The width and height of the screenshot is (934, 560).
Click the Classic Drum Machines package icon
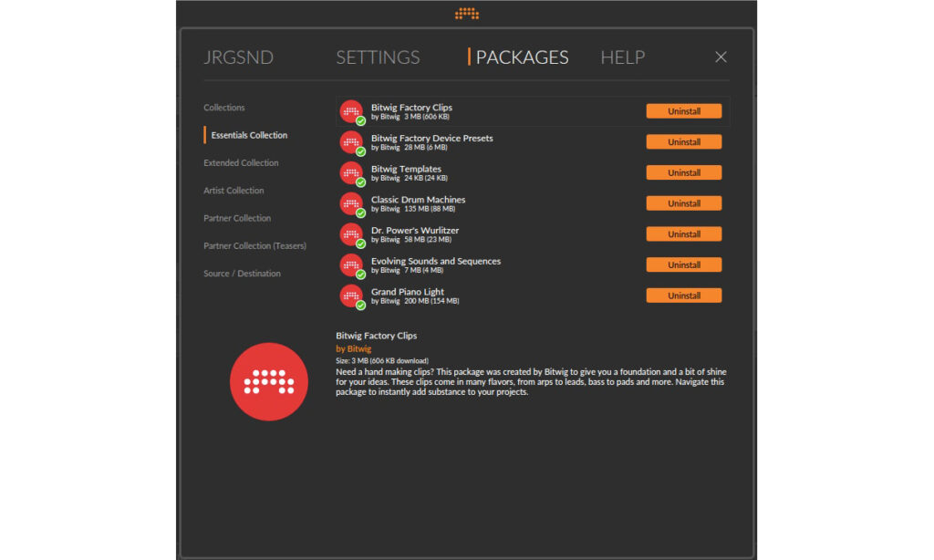click(x=352, y=204)
